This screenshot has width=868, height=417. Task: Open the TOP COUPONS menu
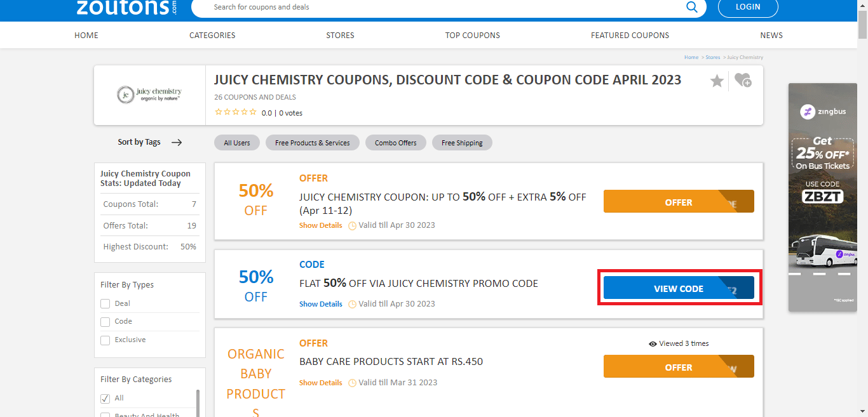tap(473, 35)
